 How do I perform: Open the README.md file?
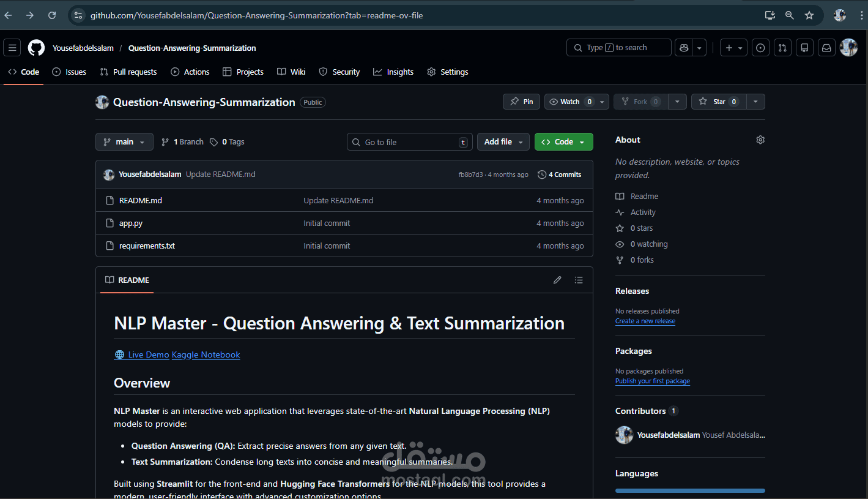141,200
